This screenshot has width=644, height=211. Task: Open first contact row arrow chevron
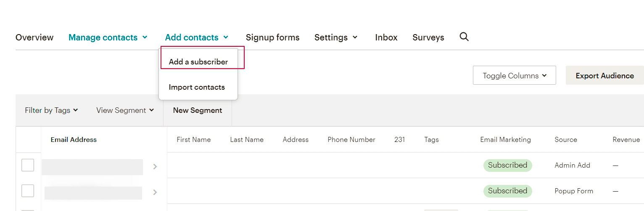coord(155,167)
